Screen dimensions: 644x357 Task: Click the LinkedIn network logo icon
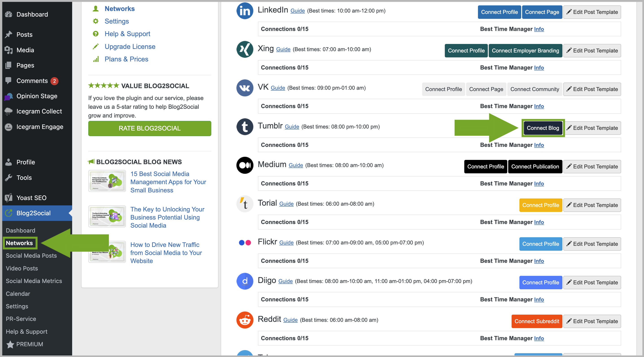[x=244, y=11]
